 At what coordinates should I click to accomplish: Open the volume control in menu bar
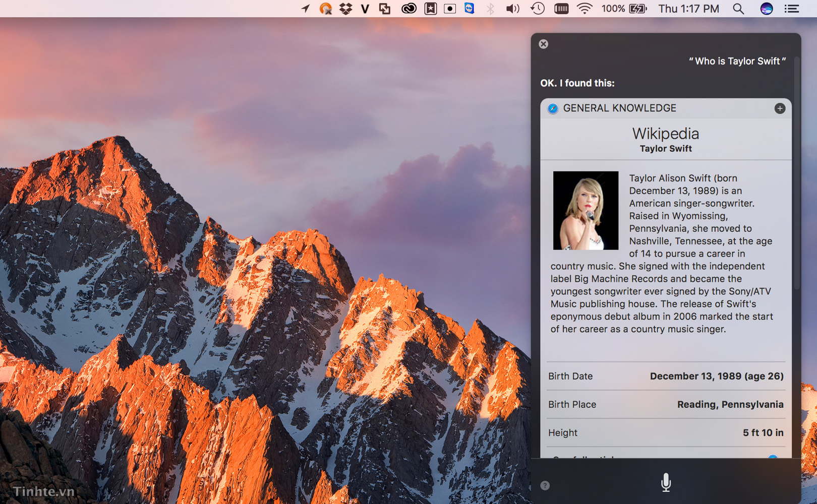[512, 9]
